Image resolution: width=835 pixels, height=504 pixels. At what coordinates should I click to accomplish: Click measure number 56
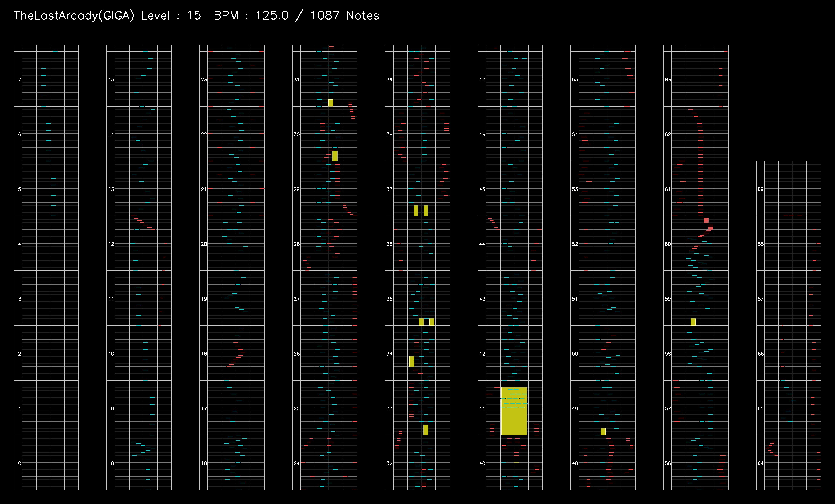click(668, 463)
